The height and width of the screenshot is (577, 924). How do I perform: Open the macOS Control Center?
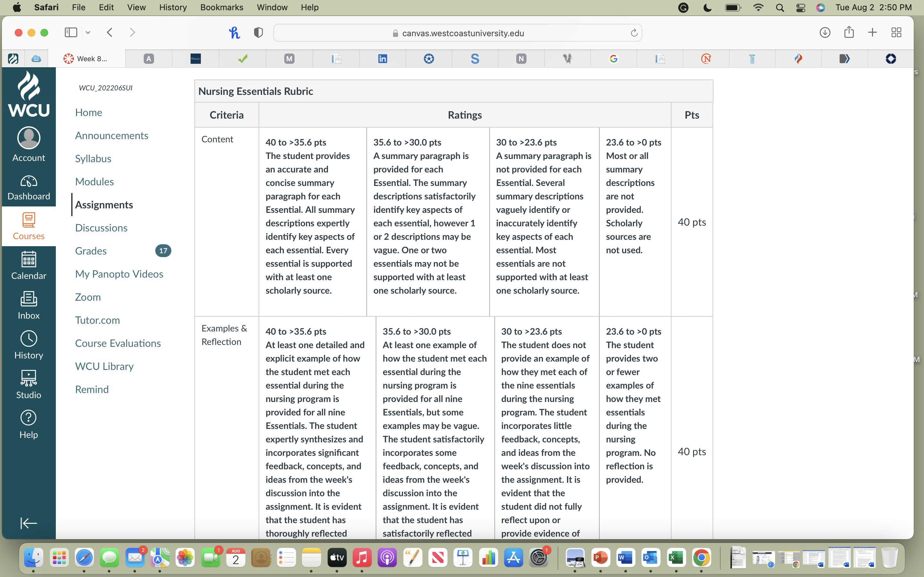click(x=801, y=8)
